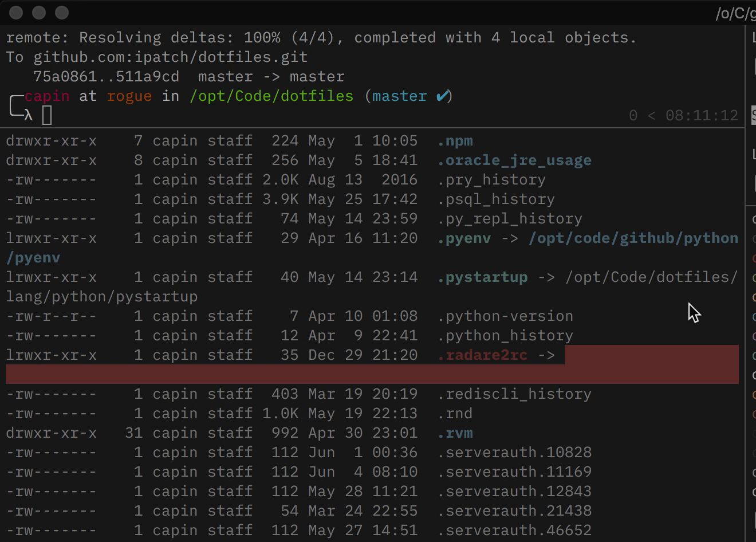Viewport: 756px width, 542px height.
Task: Click the 3.9K size of .psql_history
Action: click(281, 199)
